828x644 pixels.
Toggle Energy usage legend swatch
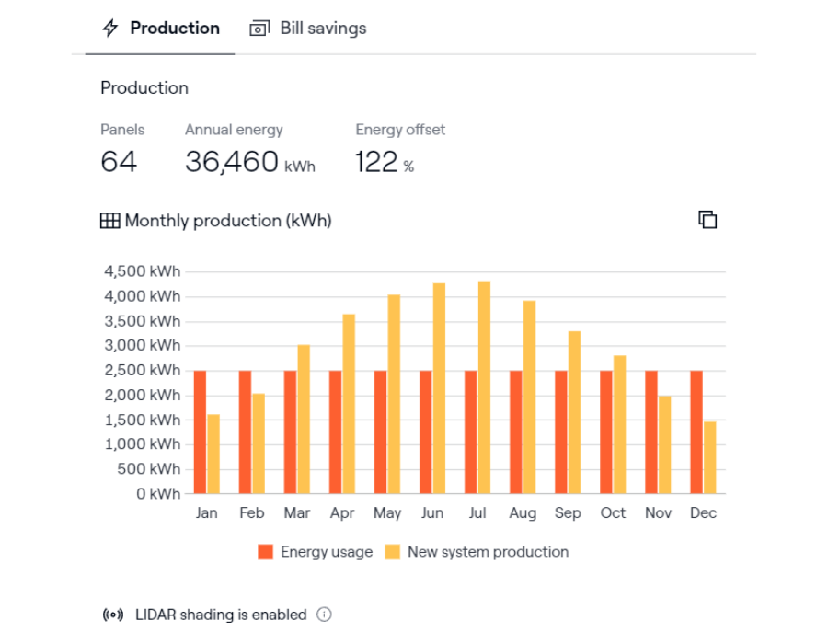[266, 552]
